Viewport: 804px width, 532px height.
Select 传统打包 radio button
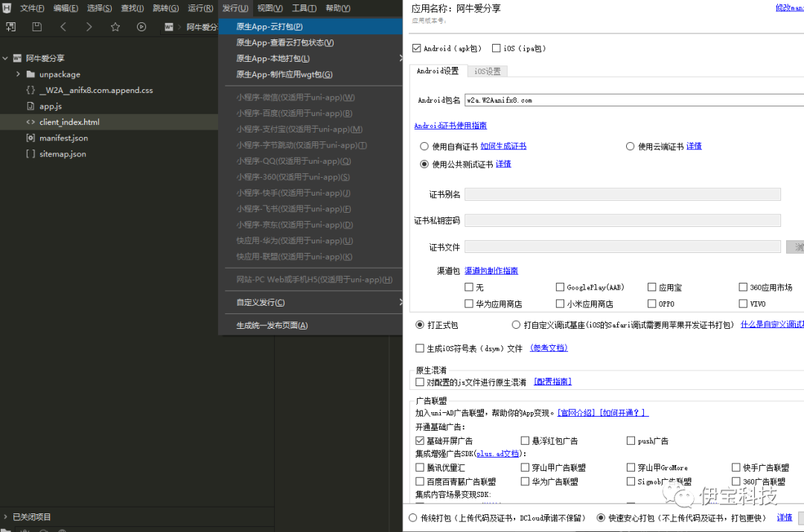tap(412, 518)
